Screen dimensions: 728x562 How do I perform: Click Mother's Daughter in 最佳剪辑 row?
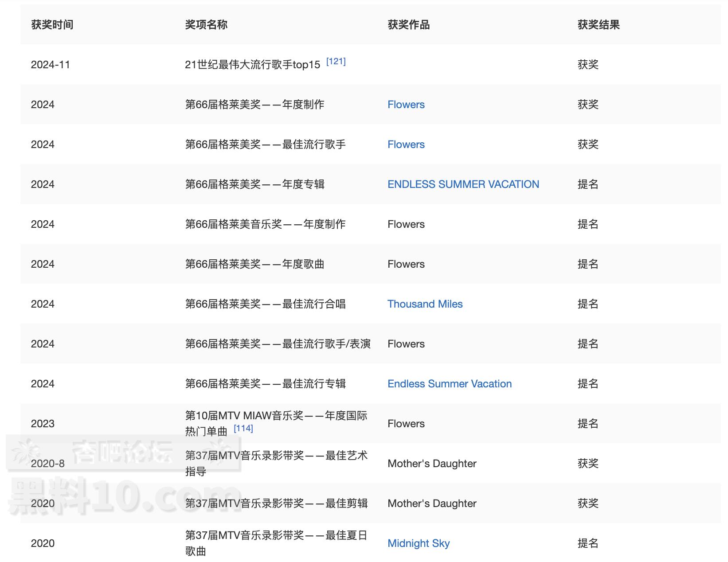432,503
